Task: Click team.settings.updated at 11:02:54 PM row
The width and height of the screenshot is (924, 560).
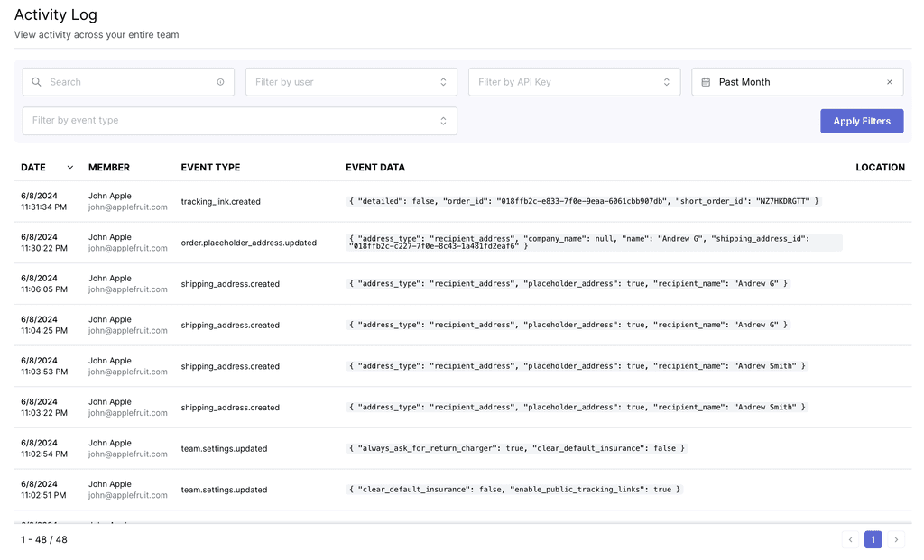Action: click(224, 449)
